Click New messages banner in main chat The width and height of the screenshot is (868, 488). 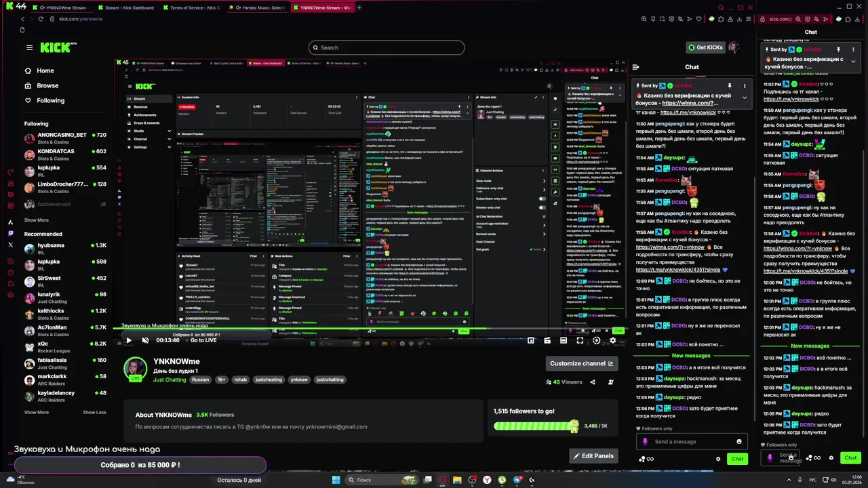click(691, 355)
